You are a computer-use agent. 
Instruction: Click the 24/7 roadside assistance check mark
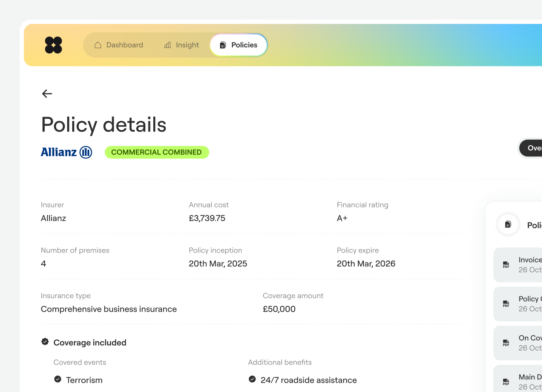click(252, 379)
